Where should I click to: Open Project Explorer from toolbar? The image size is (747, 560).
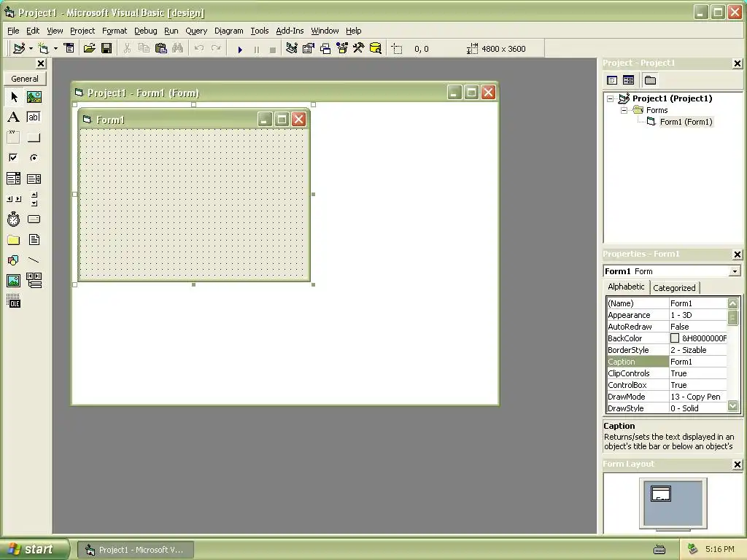(x=292, y=48)
